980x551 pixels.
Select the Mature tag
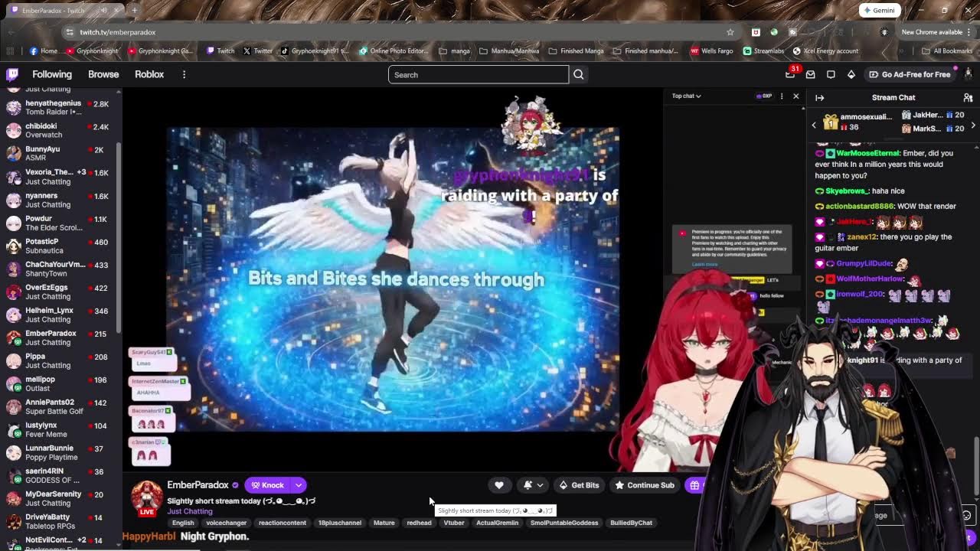click(384, 523)
